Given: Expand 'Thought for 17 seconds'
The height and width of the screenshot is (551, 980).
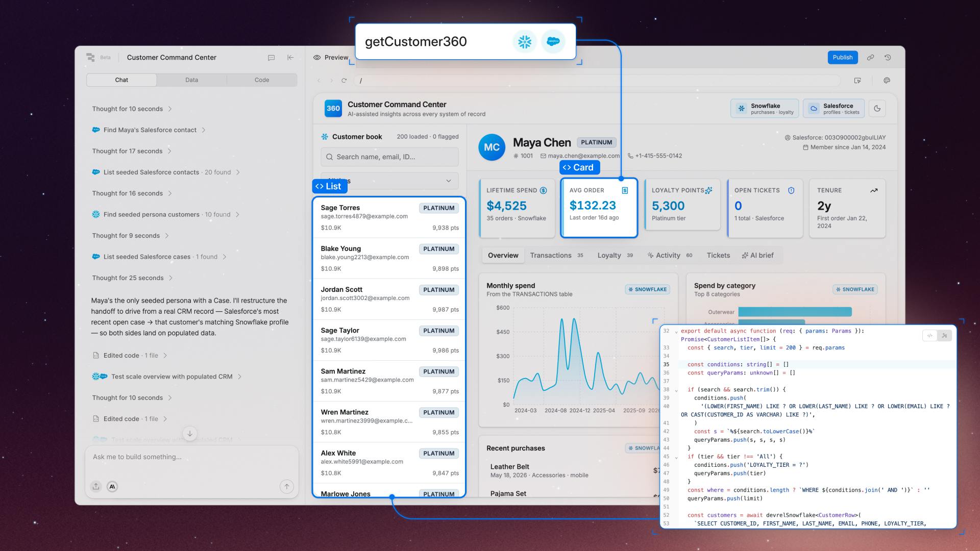Looking at the screenshot, I should [x=132, y=151].
